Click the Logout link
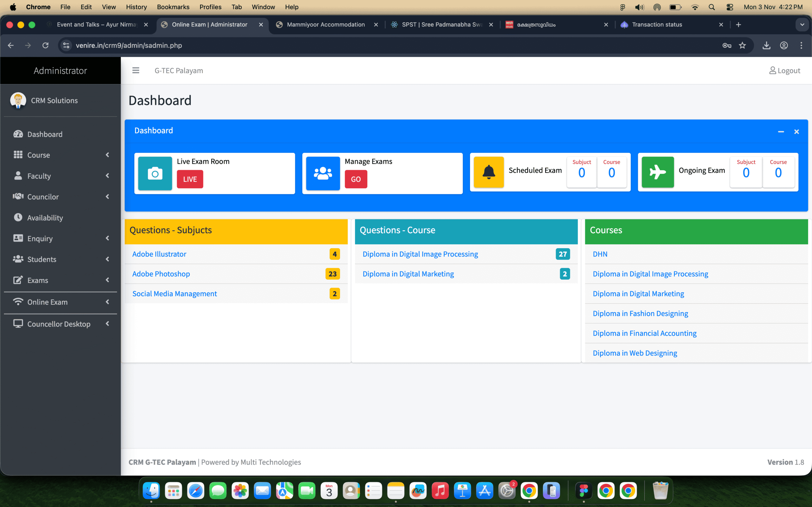812x507 pixels. click(784, 70)
